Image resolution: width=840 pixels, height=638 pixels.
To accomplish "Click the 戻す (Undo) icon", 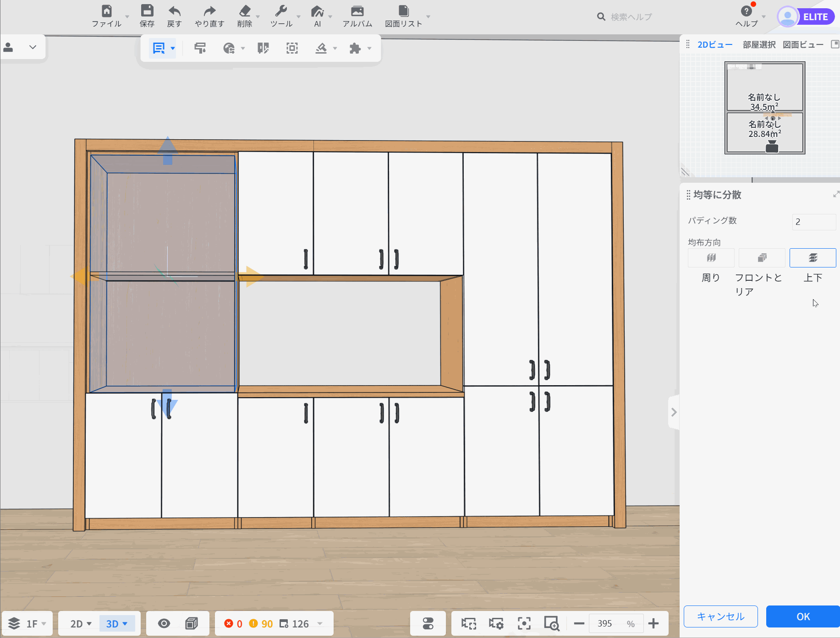I will 174,16.
